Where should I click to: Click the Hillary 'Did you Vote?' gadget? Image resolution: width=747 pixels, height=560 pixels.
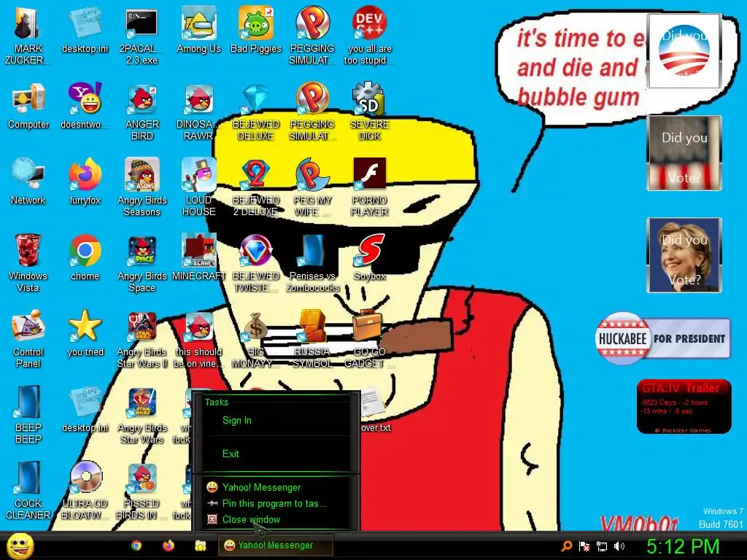684,254
